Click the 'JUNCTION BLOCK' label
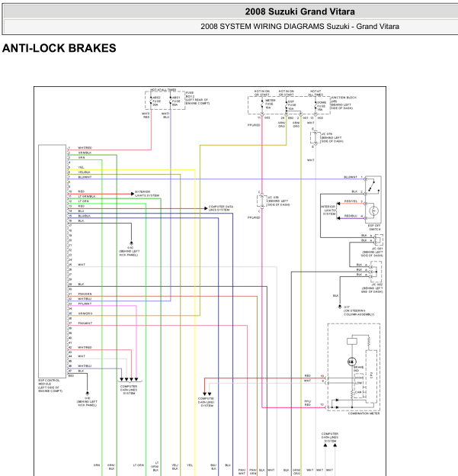The width and height of the screenshot is (458, 476). coord(344,103)
